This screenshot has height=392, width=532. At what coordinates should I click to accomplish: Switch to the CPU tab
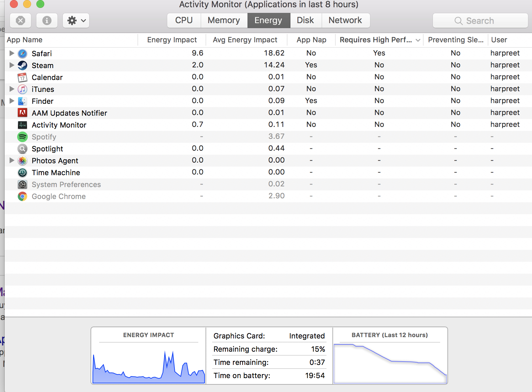pos(184,20)
